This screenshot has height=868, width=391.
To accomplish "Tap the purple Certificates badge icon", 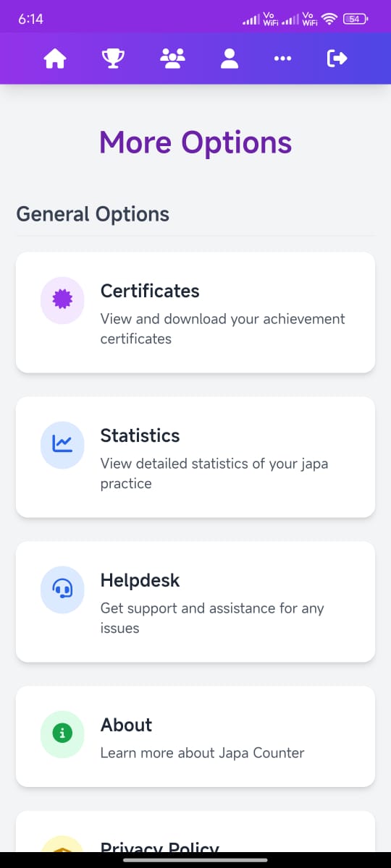I will point(63,300).
